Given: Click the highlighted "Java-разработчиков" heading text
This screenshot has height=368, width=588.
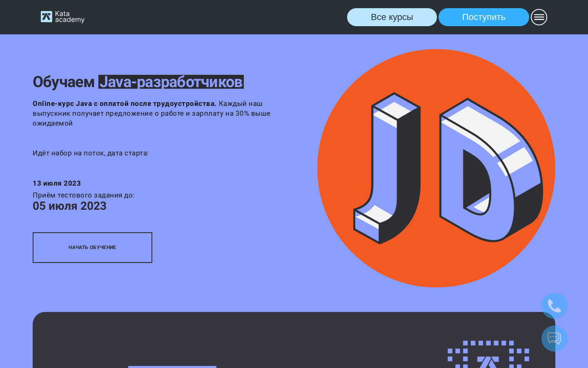Looking at the screenshot, I should tap(171, 82).
